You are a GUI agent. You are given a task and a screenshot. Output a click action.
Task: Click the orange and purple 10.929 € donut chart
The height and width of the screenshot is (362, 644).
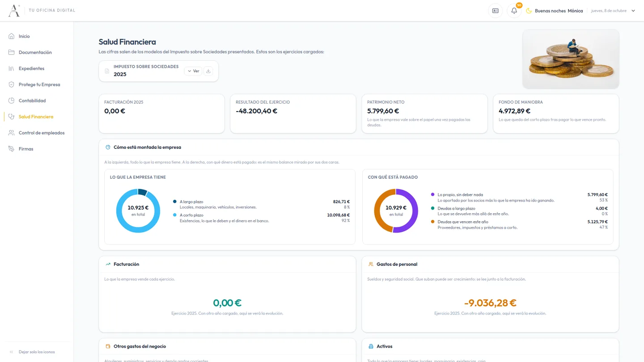[x=396, y=211]
